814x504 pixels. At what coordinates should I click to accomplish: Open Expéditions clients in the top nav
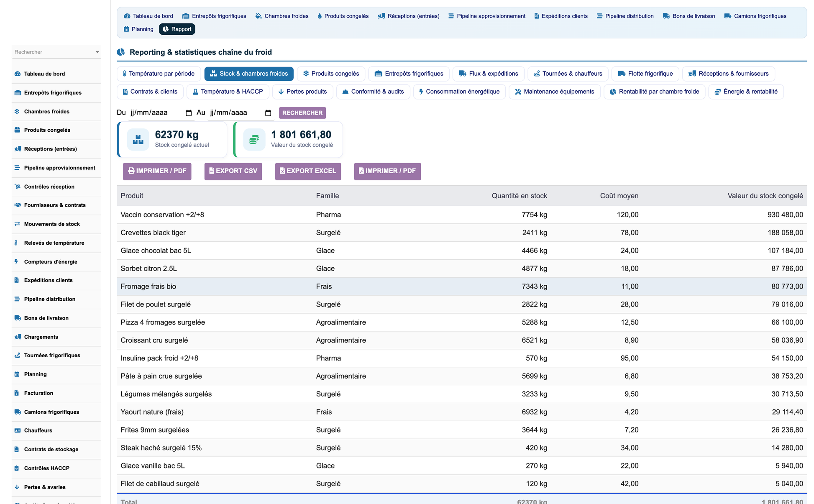click(x=561, y=16)
